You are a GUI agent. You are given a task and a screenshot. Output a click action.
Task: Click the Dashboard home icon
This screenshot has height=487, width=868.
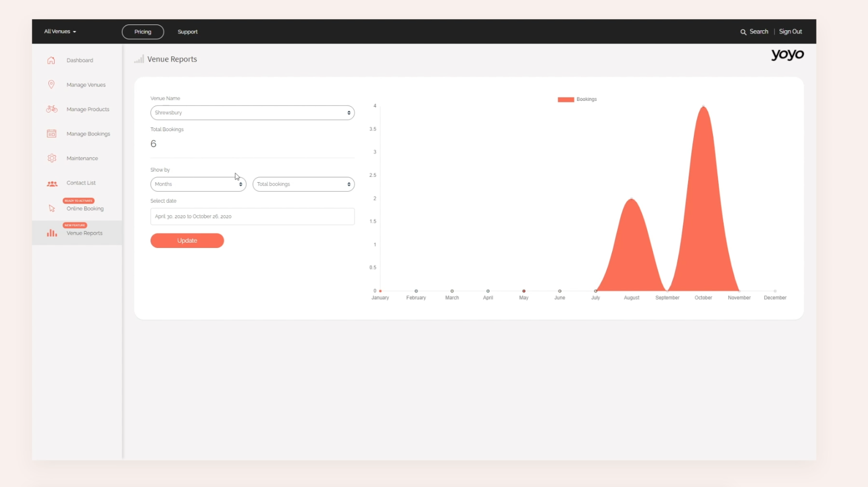[51, 61]
